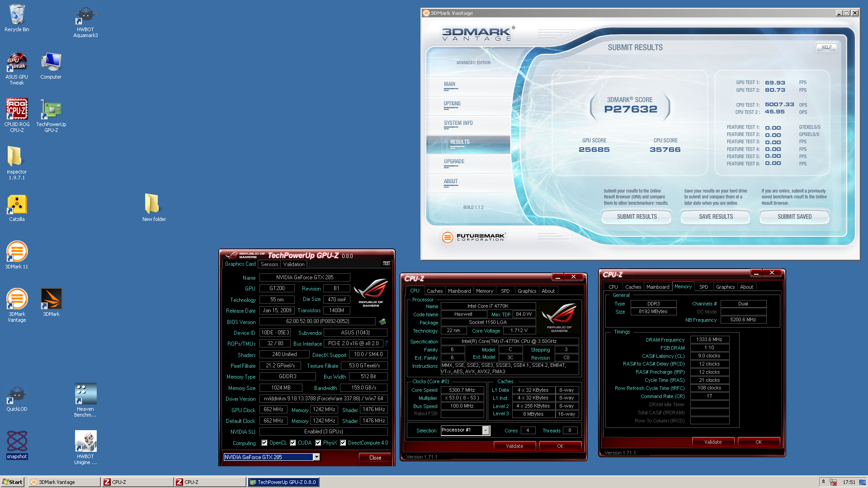Switch to 3DMark Vantage taskbar button

tap(64, 482)
